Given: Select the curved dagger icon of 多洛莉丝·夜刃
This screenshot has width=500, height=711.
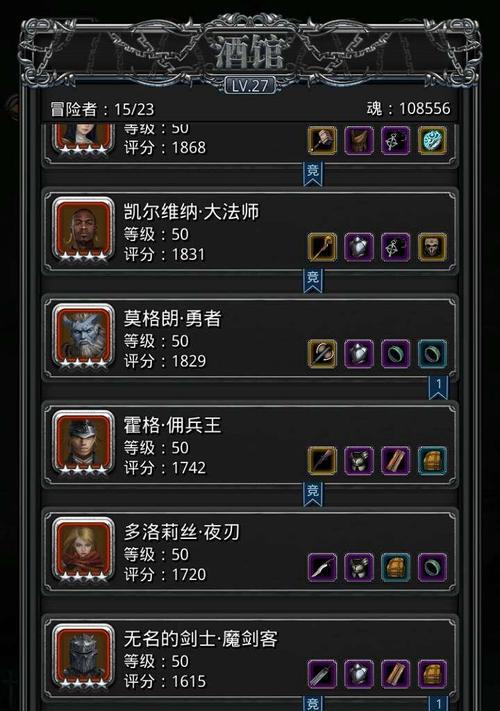Looking at the screenshot, I should coord(322,567).
